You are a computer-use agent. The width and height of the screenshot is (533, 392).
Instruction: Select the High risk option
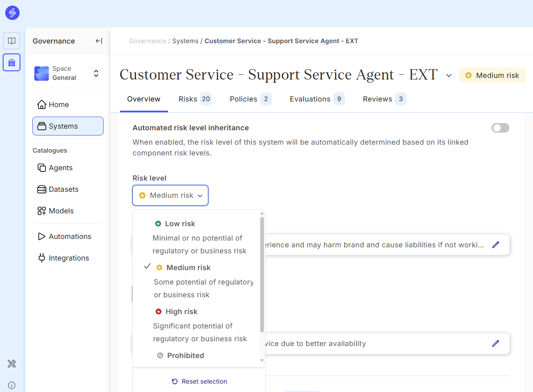pyautogui.click(x=181, y=312)
